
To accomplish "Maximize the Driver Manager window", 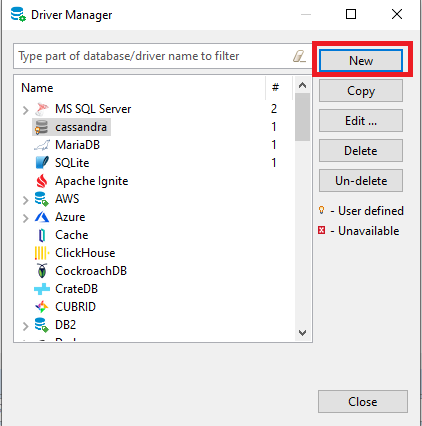I will click(x=351, y=14).
